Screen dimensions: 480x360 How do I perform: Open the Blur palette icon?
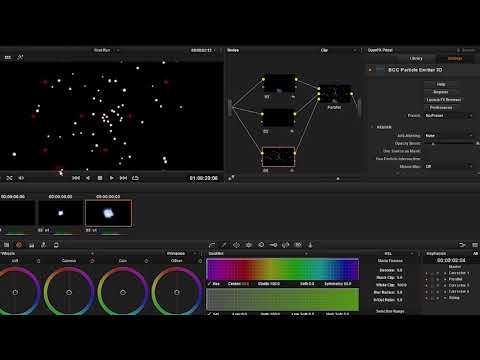[x=261, y=245]
